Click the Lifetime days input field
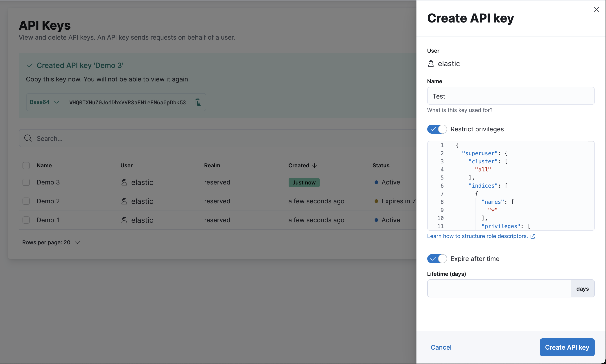 coord(498,288)
